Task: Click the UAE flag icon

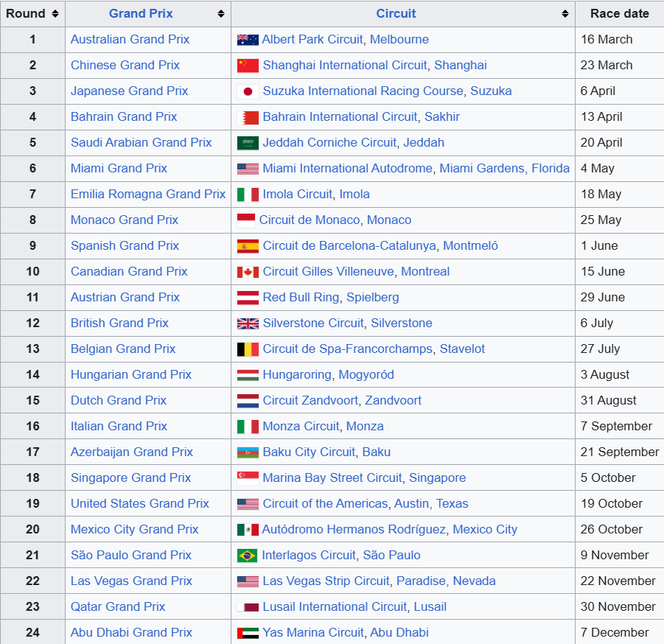Action: tap(248, 633)
